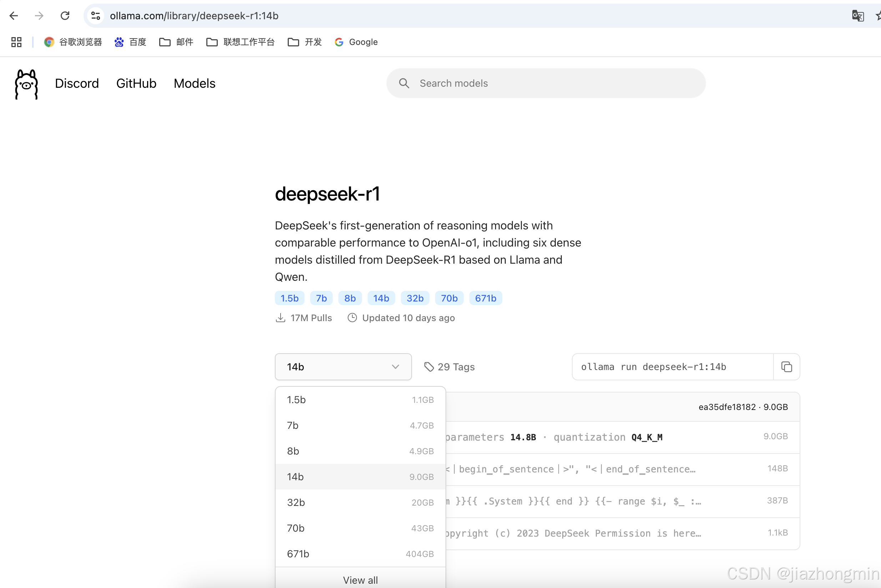This screenshot has height=588, width=881.
Task: Open the 百度 bookmark
Action: pos(131,42)
